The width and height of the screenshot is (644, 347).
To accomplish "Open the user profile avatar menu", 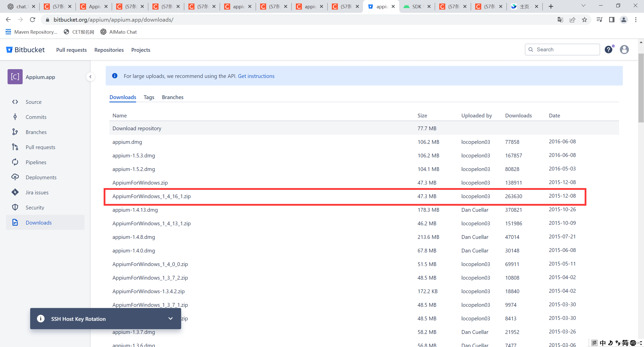I will [x=624, y=50].
